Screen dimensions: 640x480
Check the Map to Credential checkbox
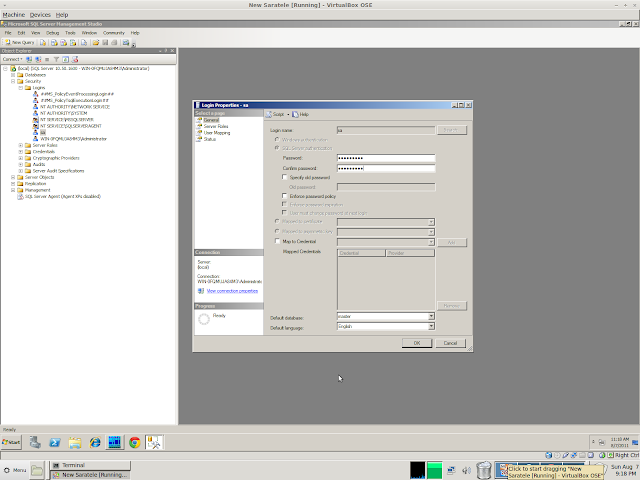(x=277, y=241)
